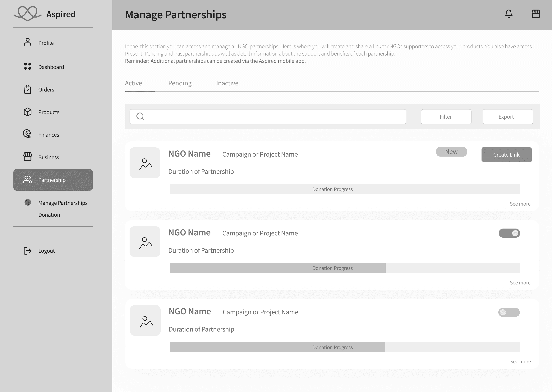The height and width of the screenshot is (392, 552).
Task: Click the Aspired heart logo
Action: pos(28,14)
